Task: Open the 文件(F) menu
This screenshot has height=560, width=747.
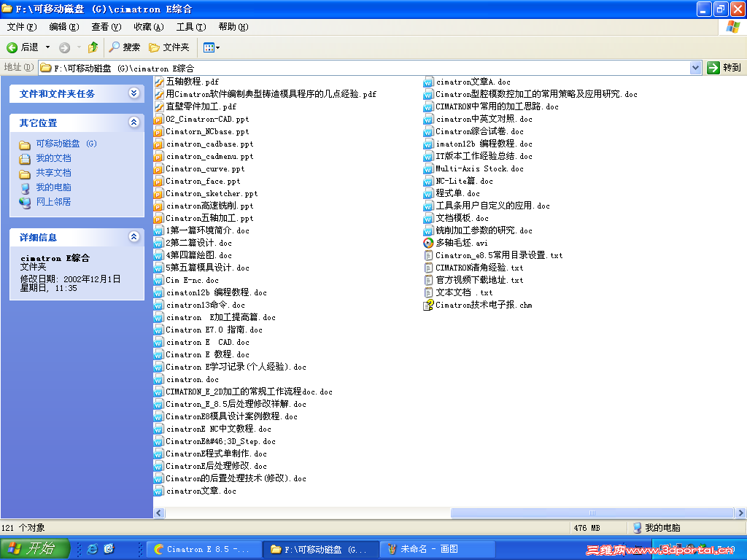Action: (x=21, y=27)
